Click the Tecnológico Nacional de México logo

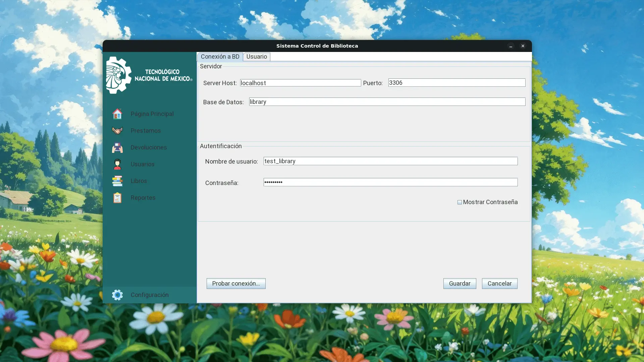(x=149, y=75)
